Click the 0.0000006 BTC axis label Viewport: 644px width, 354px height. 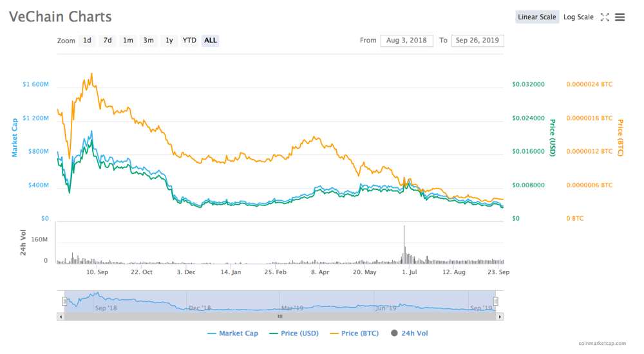coord(589,185)
